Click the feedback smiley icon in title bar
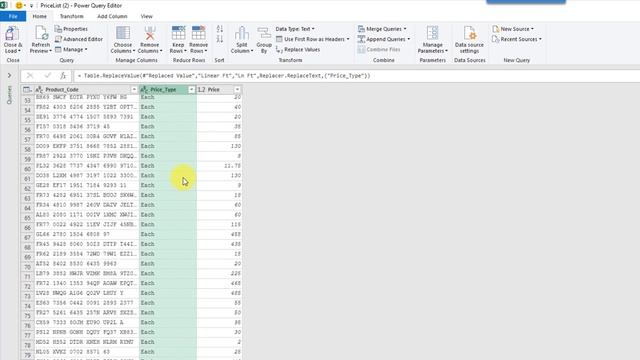Image resolution: width=640 pixels, height=360 pixels. [19, 6]
